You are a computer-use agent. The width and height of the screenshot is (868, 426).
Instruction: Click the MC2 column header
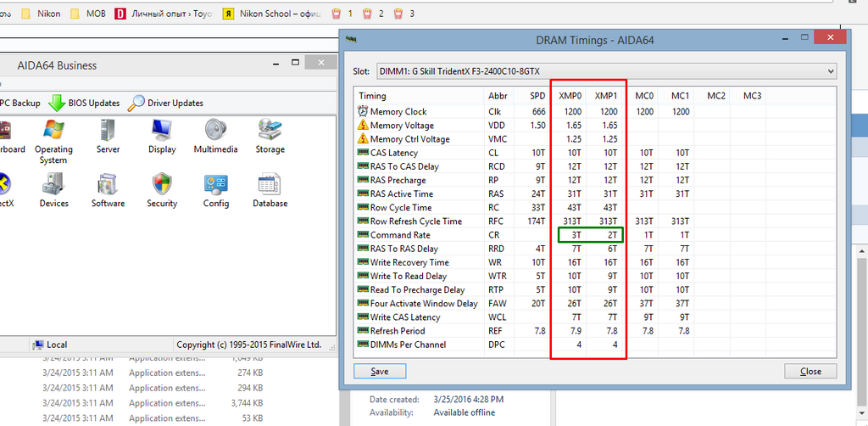(712, 96)
